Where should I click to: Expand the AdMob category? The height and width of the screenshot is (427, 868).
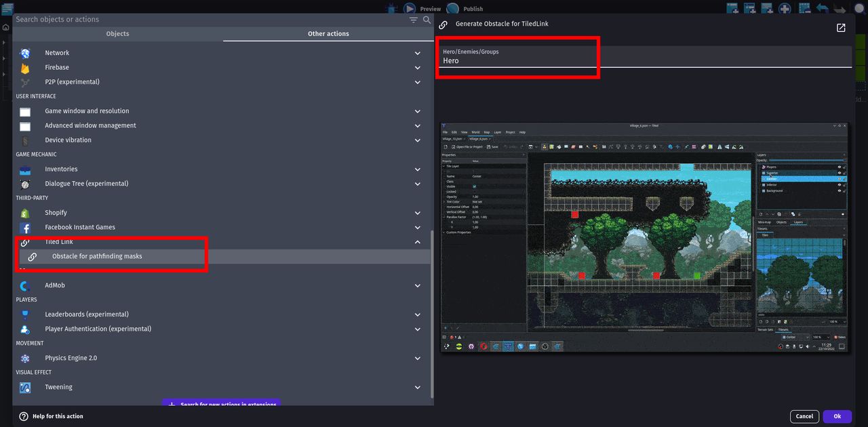coord(418,286)
